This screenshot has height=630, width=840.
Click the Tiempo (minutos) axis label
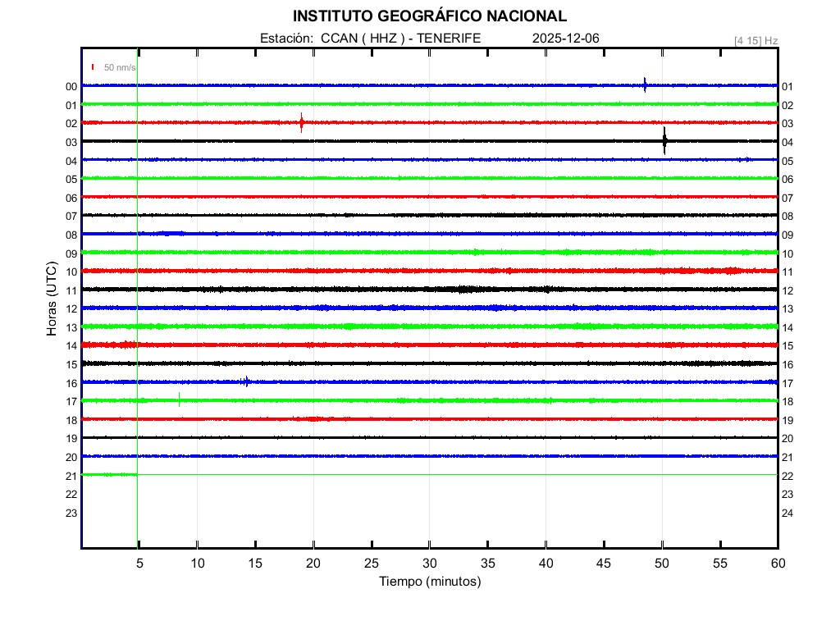430,582
